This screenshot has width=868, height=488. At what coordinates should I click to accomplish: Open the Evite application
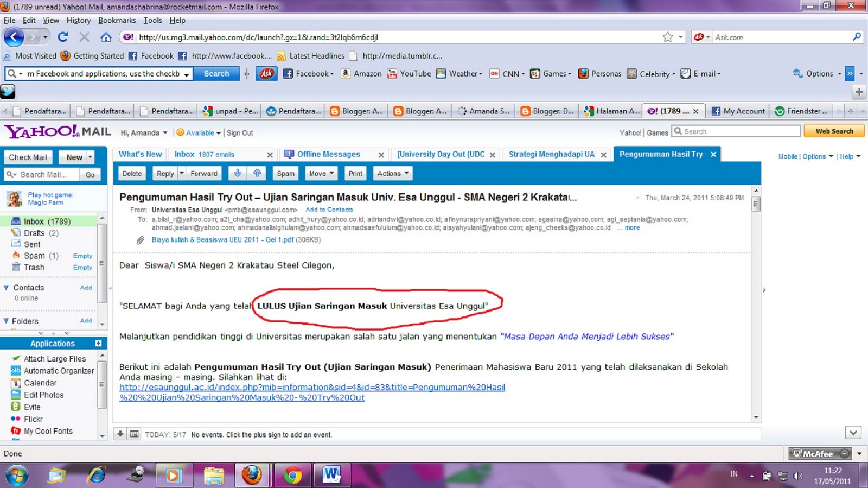[x=25, y=407]
